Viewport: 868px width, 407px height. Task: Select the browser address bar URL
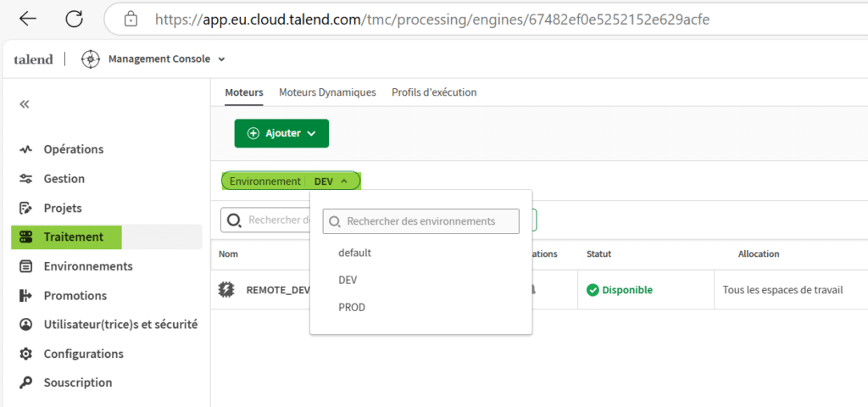[431, 20]
